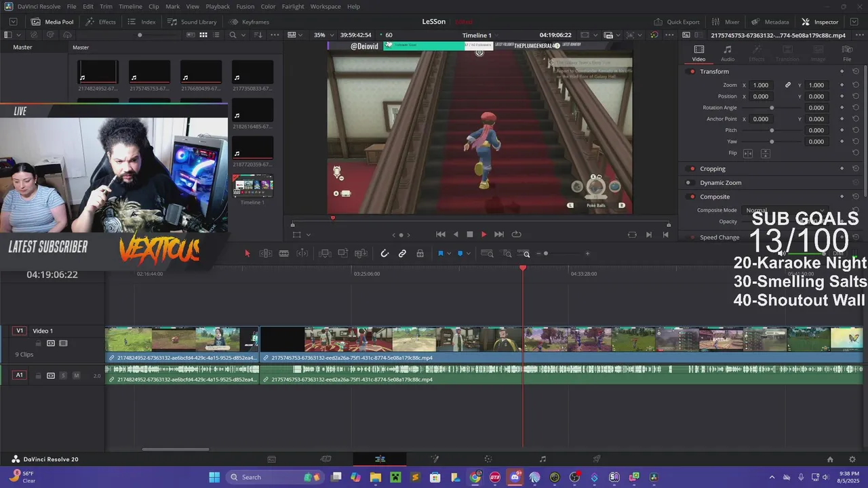
Task: Jump to the first frame
Action: [x=440, y=235]
